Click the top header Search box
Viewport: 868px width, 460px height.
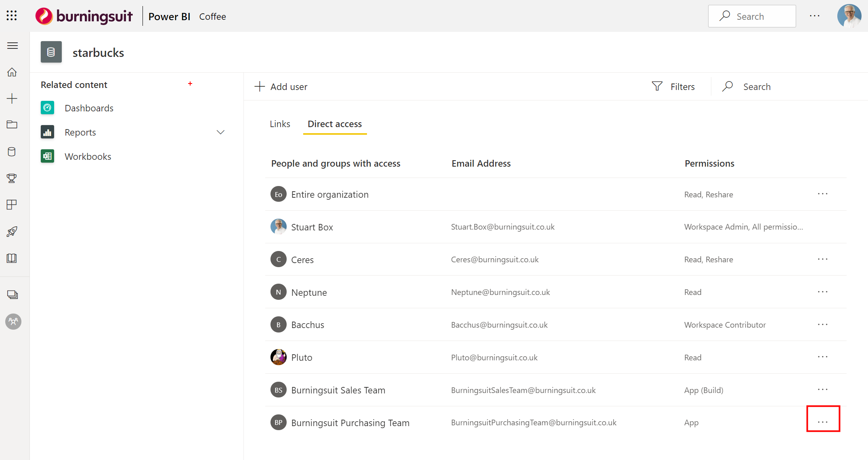(752, 16)
